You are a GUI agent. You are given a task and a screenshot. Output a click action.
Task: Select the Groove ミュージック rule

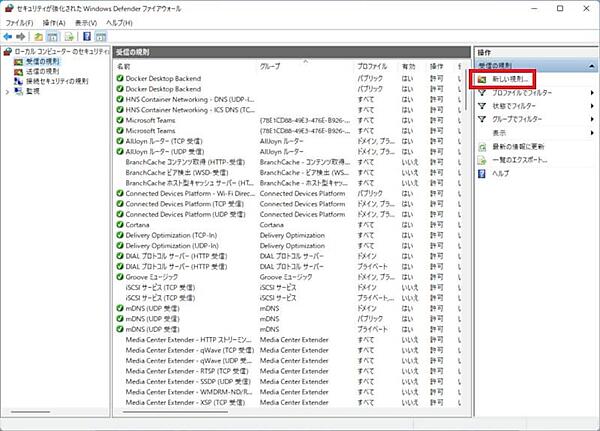(152, 277)
